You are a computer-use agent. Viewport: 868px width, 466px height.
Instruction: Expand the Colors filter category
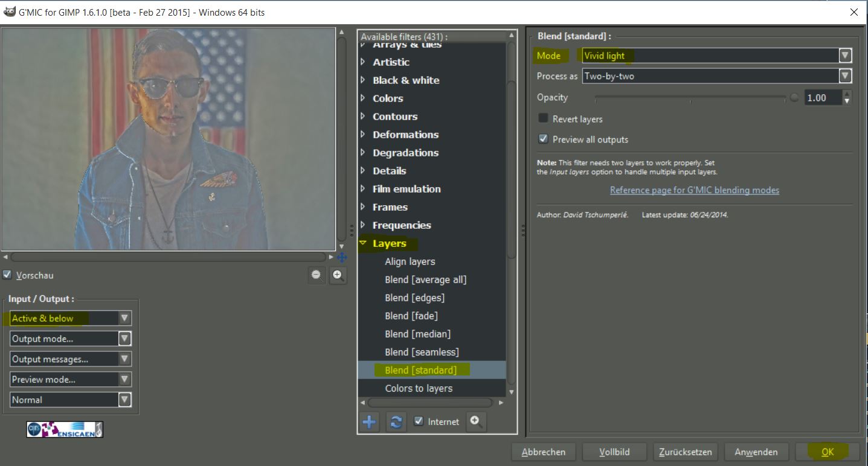pyautogui.click(x=362, y=98)
